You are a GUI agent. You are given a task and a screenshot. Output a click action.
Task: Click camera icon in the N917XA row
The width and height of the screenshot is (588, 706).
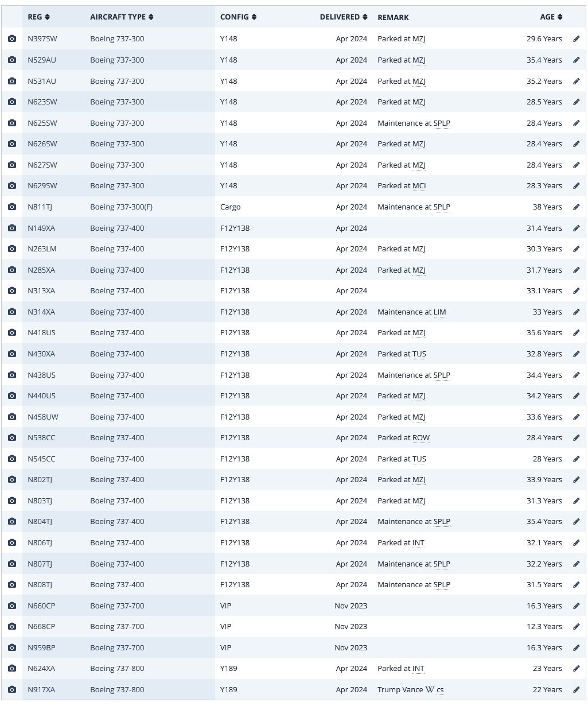click(12, 689)
